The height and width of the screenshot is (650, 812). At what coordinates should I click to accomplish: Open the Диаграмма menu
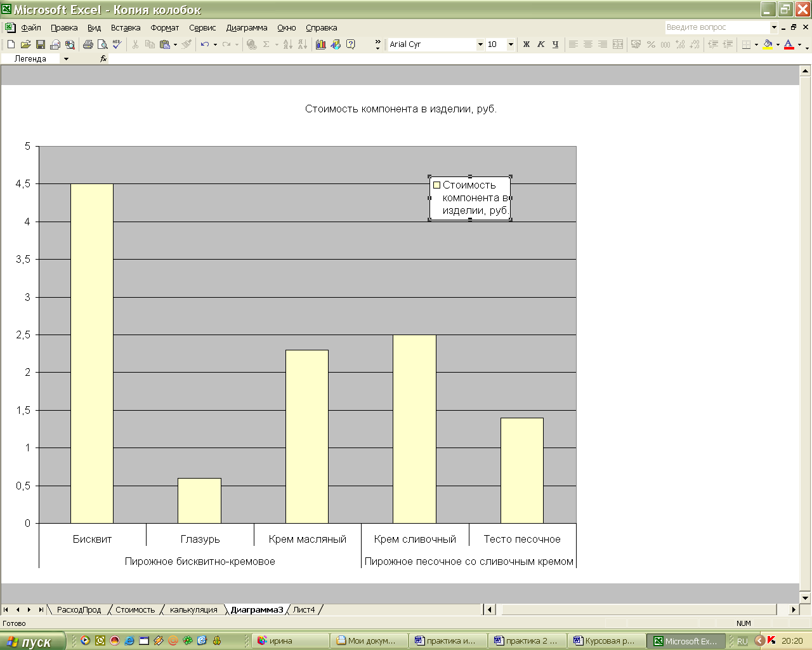[x=246, y=28]
